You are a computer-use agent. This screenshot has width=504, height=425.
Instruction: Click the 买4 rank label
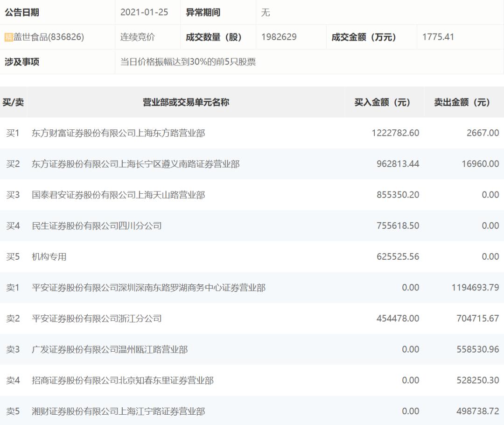(x=13, y=226)
